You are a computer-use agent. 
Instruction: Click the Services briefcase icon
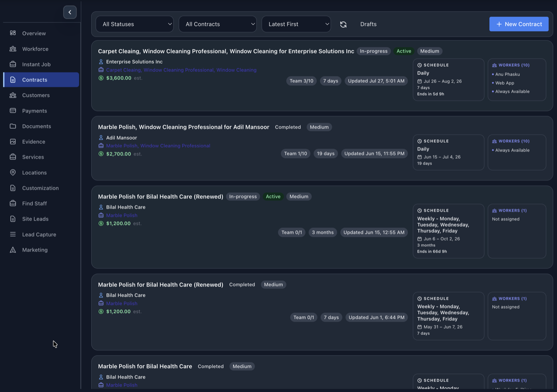click(13, 157)
